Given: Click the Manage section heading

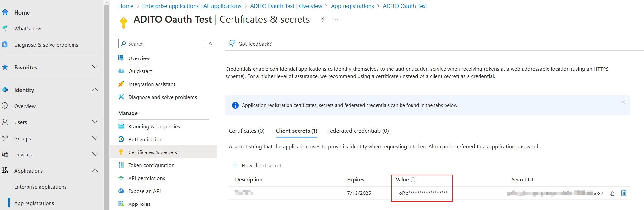Looking at the screenshot, I should pyautogui.click(x=128, y=113).
